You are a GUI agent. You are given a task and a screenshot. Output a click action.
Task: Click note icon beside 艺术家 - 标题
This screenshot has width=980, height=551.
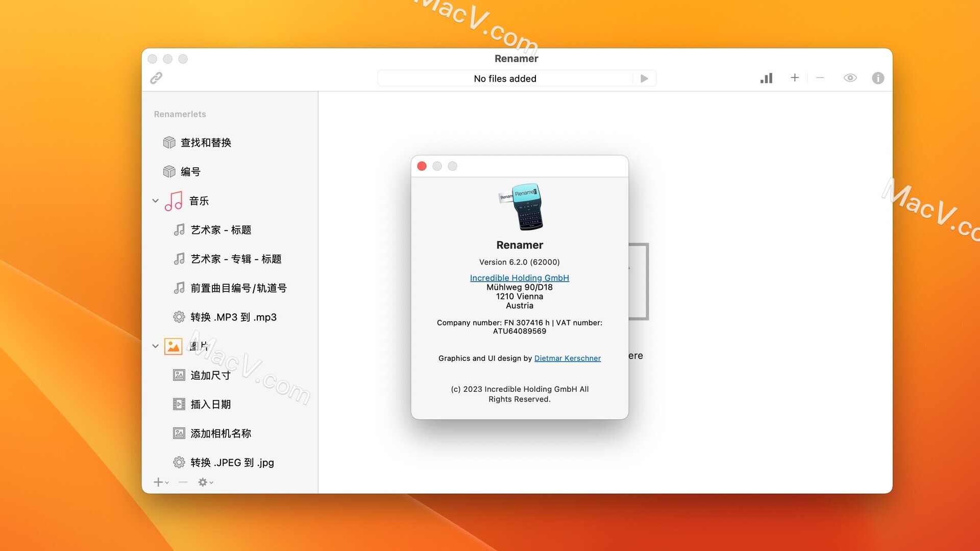(179, 230)
